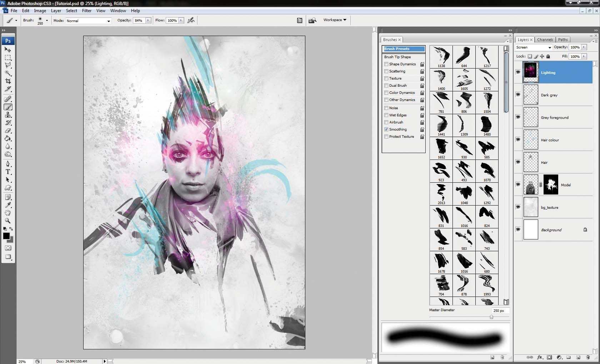Open layer Fill arrow
The image size is (600, 364).
coord(584,56)
